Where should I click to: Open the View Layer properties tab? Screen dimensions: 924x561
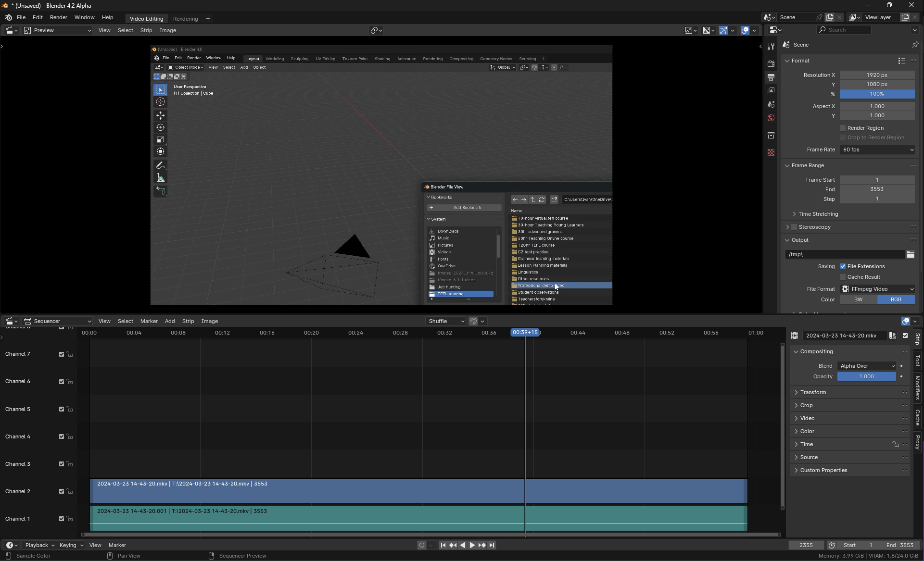771,91
